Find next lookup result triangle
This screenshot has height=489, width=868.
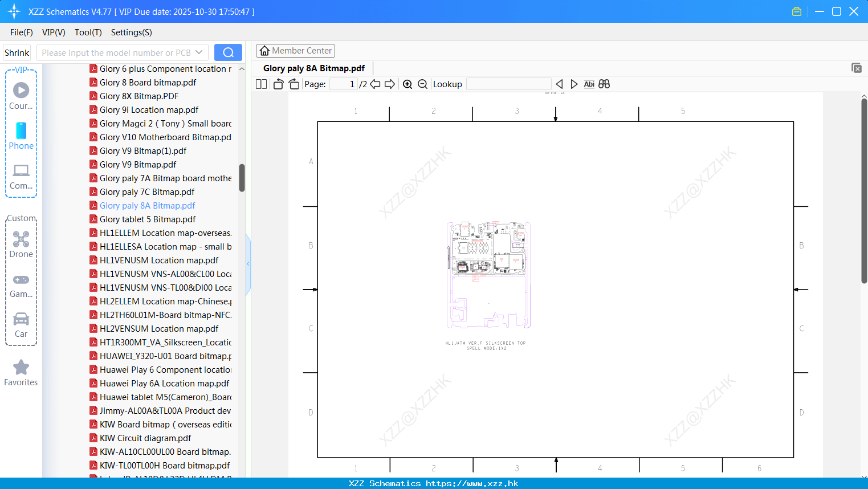(574, 84)
